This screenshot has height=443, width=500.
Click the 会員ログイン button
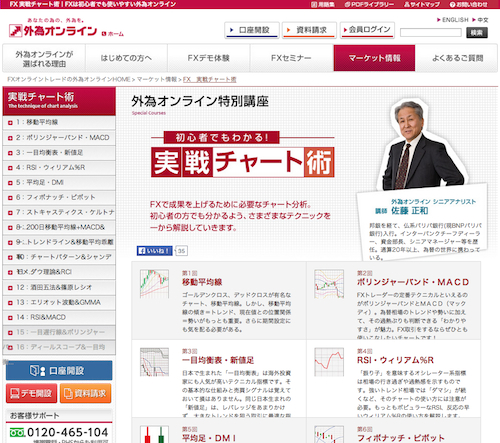pos(367,30)
